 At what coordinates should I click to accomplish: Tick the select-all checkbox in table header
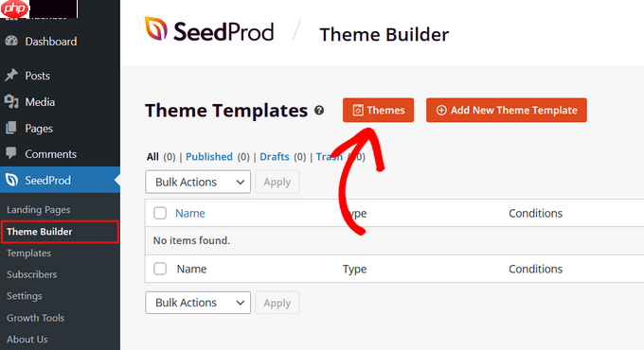point(160,213)
